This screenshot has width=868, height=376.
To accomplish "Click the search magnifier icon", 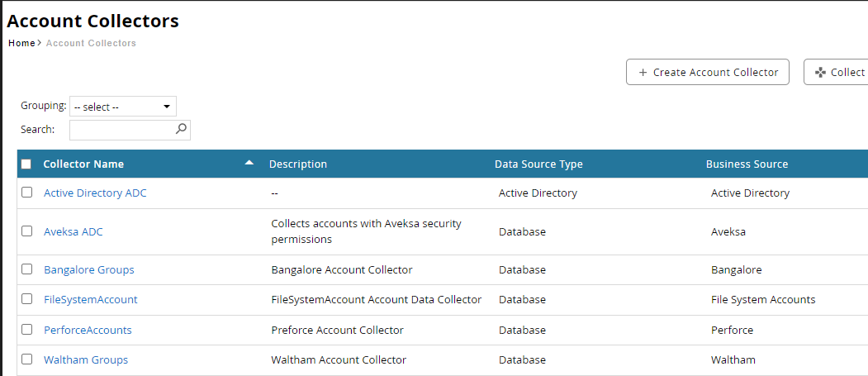I will point(182,129).
